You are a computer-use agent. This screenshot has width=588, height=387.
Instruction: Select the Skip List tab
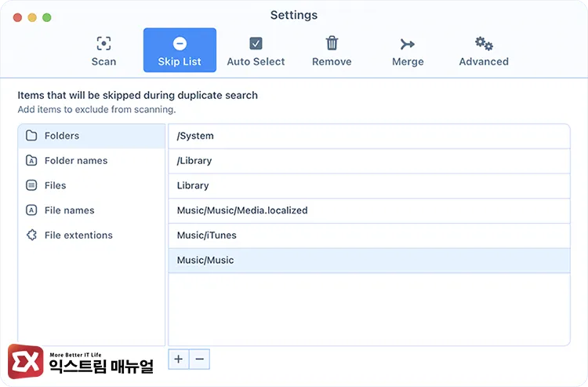point(180,50)
